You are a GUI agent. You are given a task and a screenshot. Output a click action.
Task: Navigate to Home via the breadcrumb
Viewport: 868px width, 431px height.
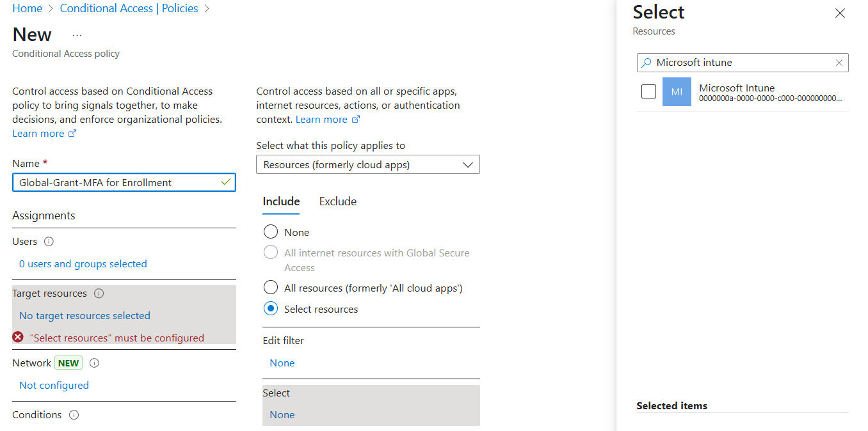pos(27,8)
